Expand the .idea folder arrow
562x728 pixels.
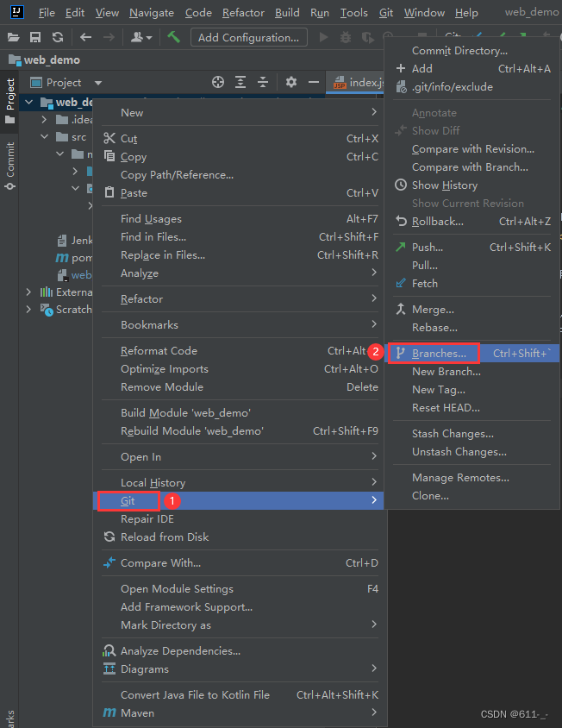44,120
